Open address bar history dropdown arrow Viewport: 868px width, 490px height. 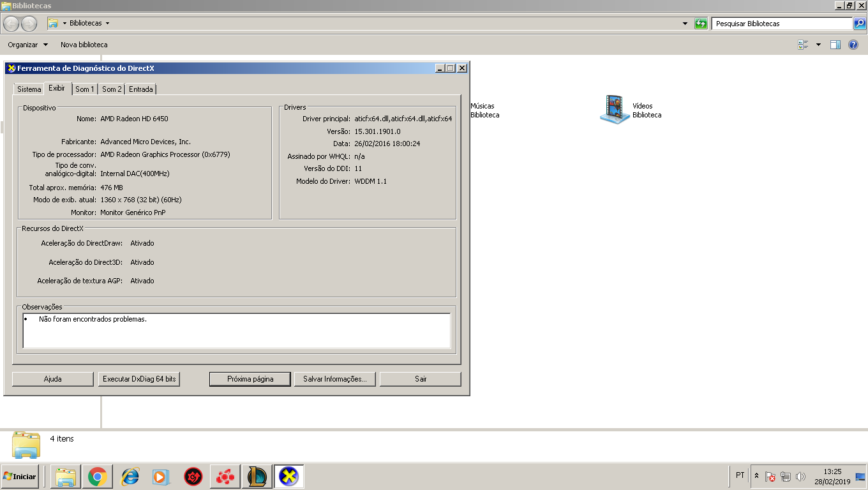click(685, 24)
